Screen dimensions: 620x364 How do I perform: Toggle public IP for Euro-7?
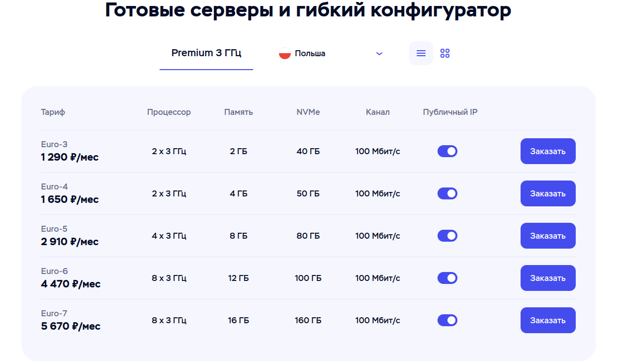(x=447, y=320)
